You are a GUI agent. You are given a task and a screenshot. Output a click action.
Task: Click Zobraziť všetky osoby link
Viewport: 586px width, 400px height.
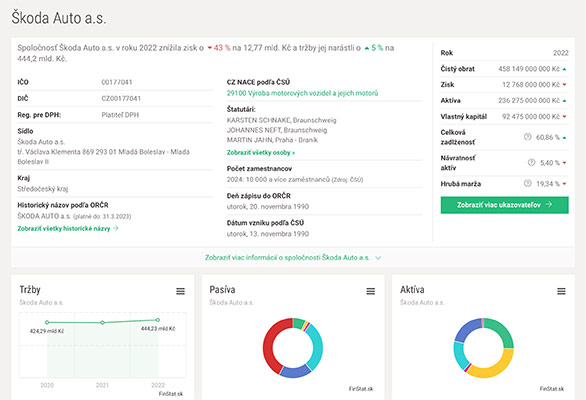point(261,153)
